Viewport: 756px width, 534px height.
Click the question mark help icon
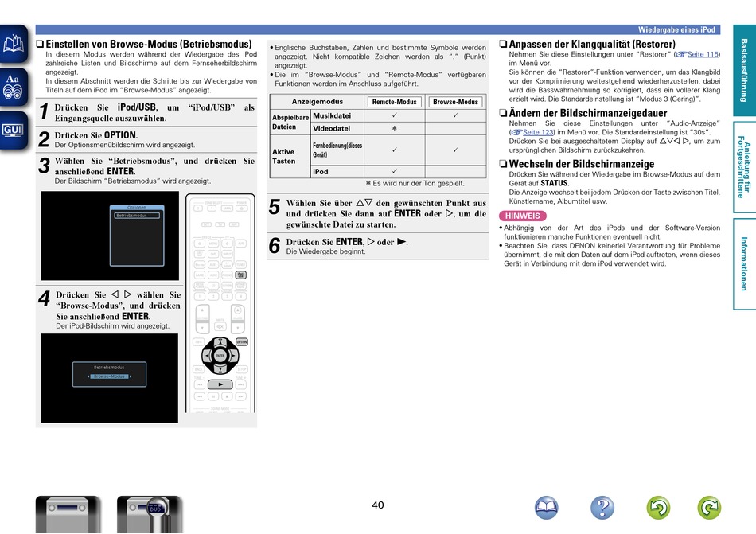602,507
